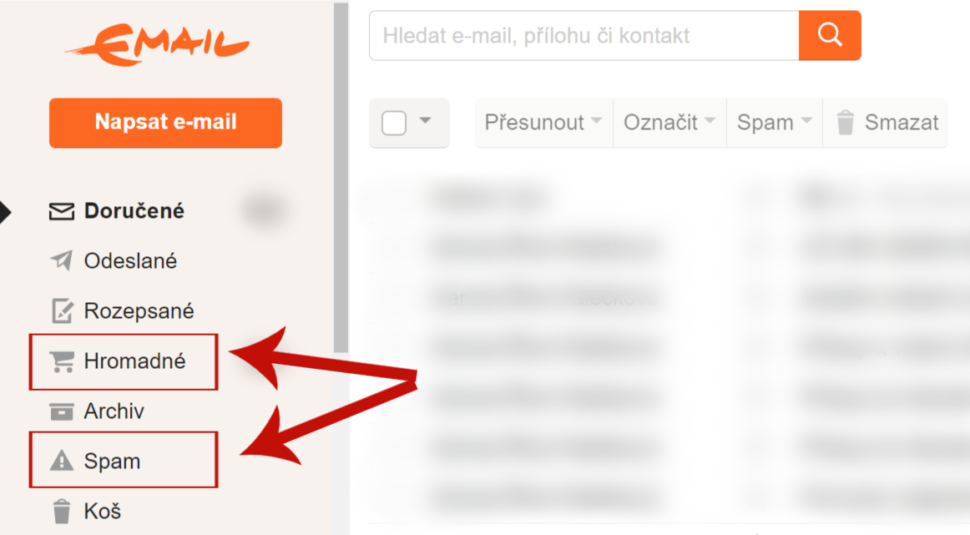Image resolution: width=970 pixels, height=535 pixels.
Task: Focus the Hledat e-mail search field
Action: [x=584, y=35]
